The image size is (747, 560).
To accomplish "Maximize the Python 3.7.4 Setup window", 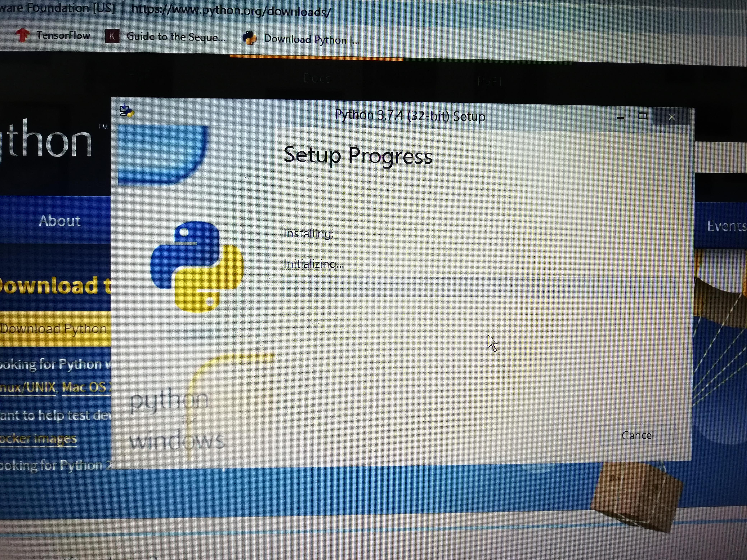I will 642,116.
